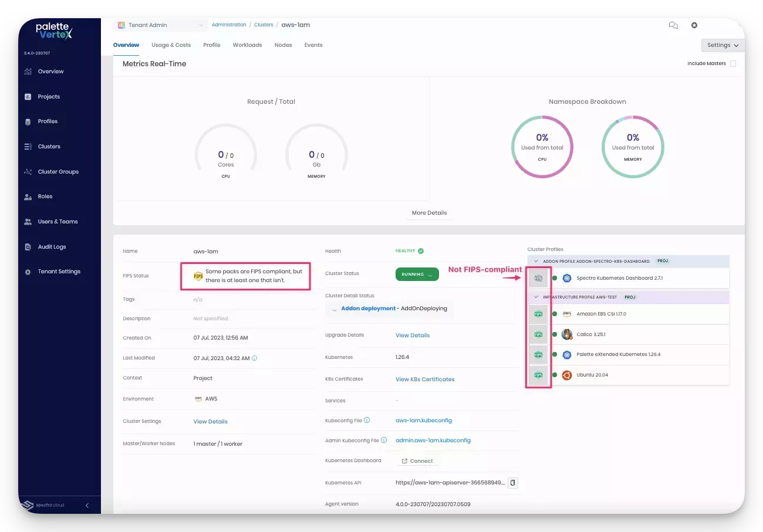
Task: Open the Nodes tab
Action: [x=283, y=45]
